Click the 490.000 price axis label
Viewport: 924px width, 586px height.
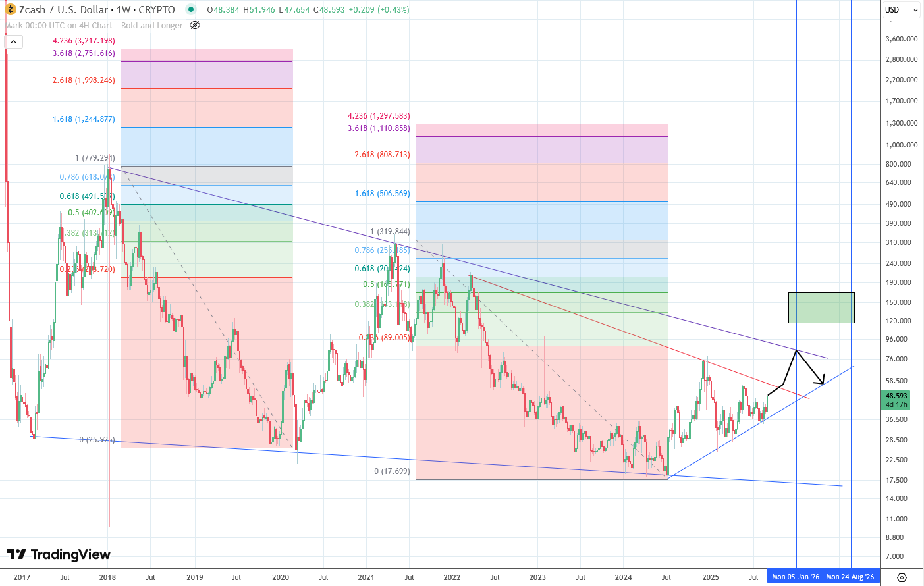pos(899,204)
